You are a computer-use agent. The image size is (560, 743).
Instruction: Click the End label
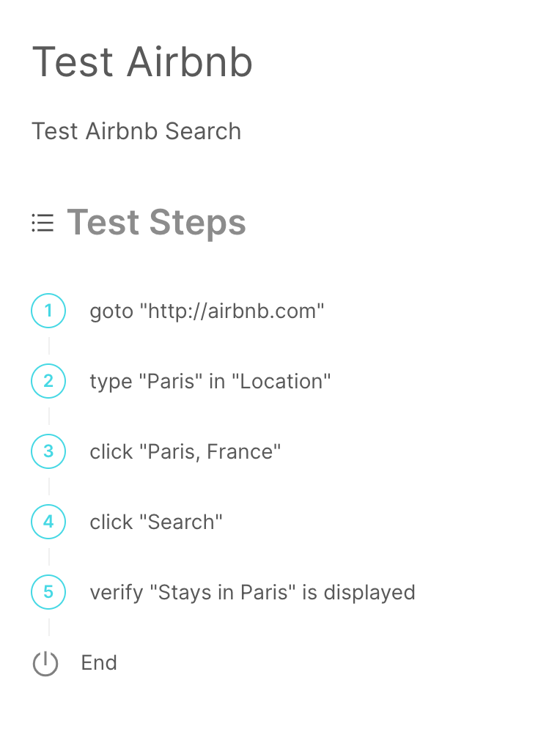click(x=99, y=662)
